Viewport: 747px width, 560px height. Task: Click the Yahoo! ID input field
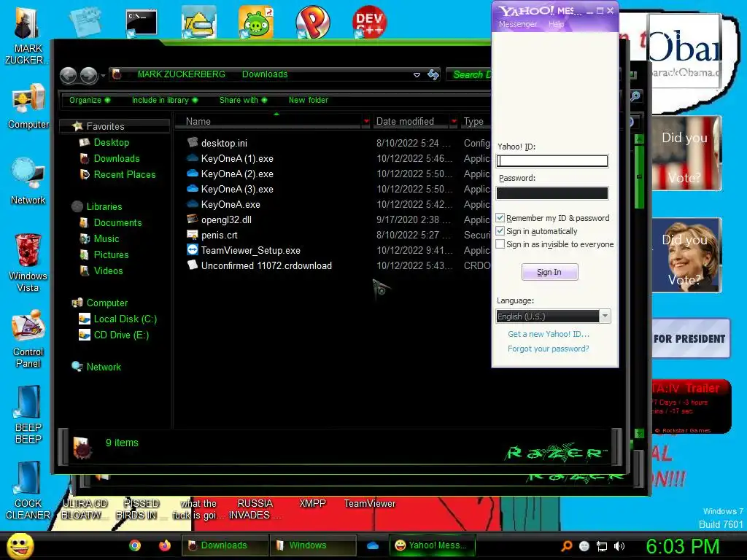pyautogui.click(x=552, y=161)
